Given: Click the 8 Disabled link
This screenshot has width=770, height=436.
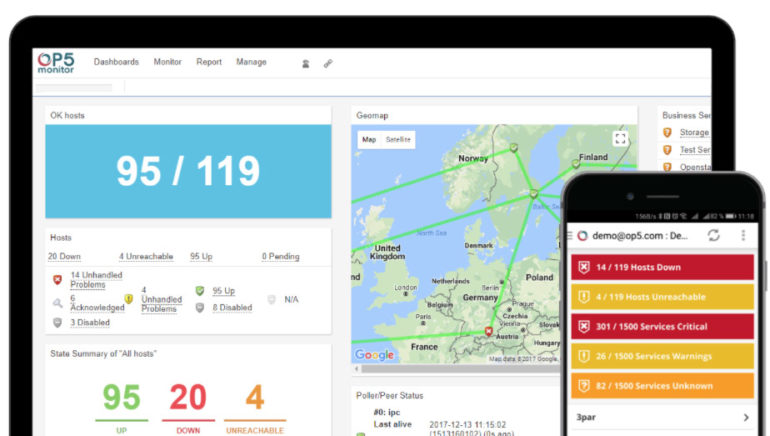Looking at the screenshot, I should pos(232,307).
